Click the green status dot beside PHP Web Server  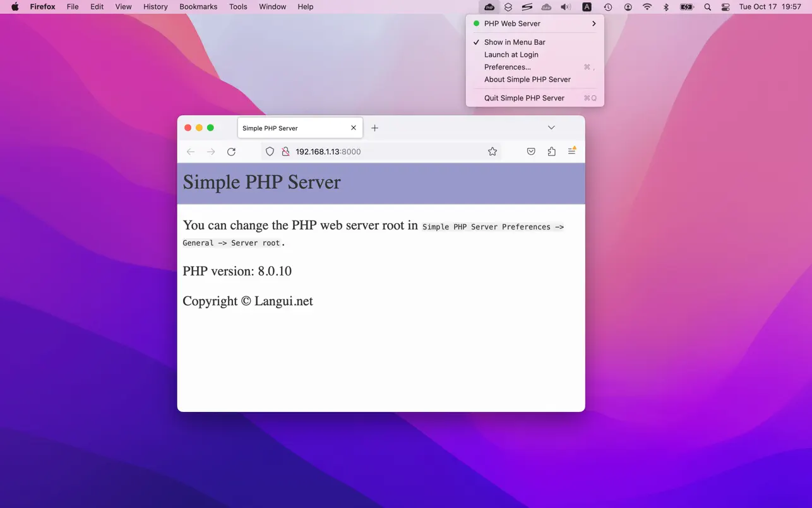(476, 23)
